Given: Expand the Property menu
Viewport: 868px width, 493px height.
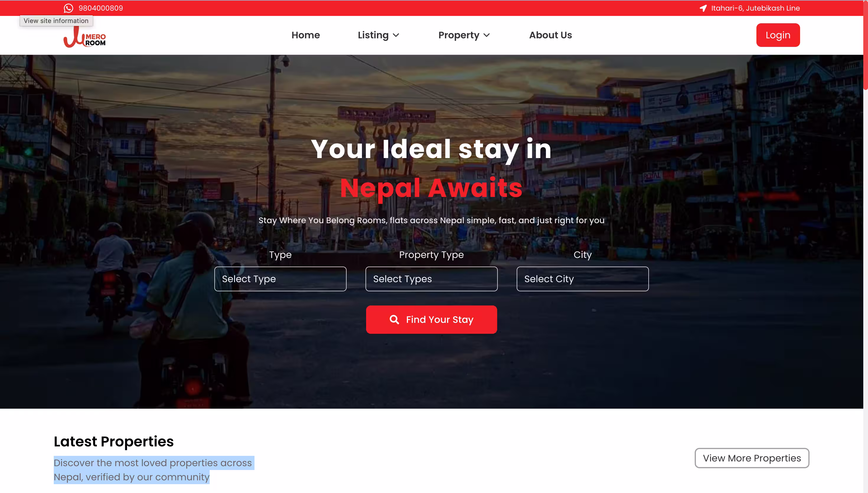Looking at the screenshot, I should [x=464, y=35].
